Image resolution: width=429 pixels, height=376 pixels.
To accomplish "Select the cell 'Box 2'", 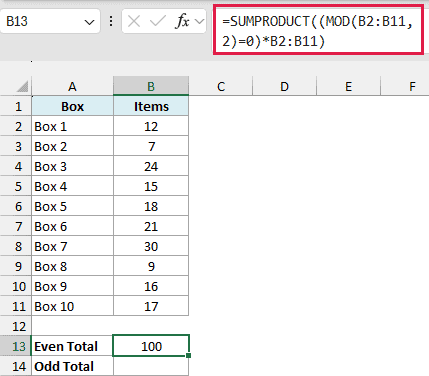I will coord(72,147).
